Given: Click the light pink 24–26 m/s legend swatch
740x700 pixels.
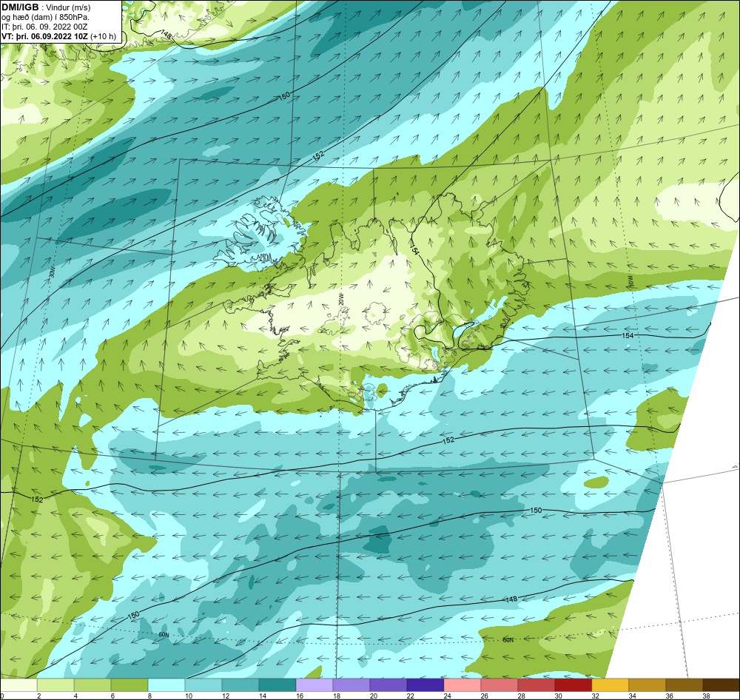Looking at the screenshot, I should tap(462, 685).
